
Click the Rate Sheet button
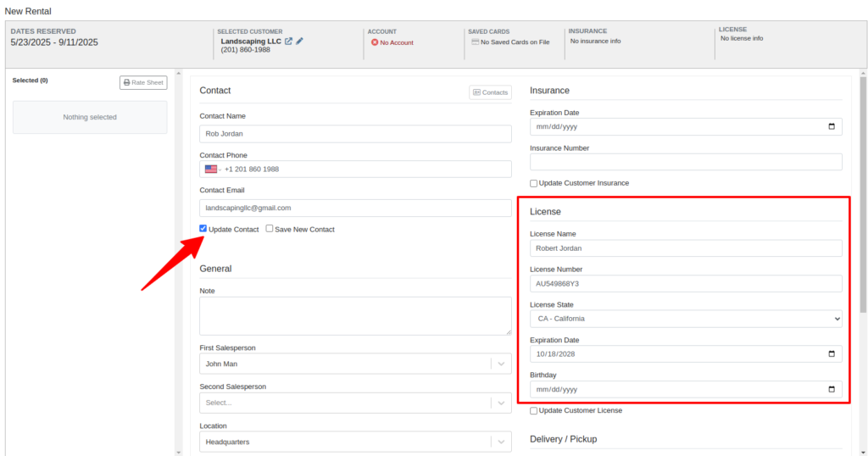tap(143, 82)
